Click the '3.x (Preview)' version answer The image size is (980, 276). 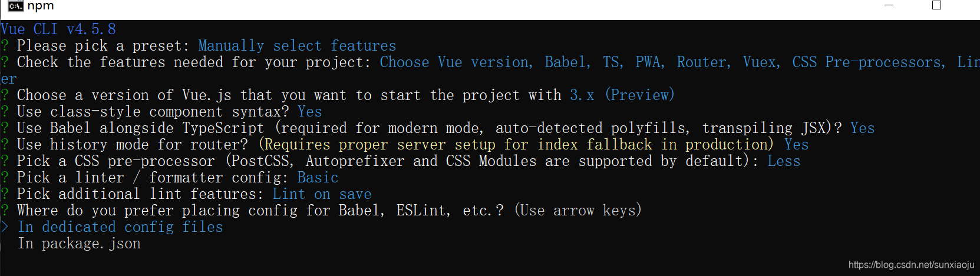point(622,95)
